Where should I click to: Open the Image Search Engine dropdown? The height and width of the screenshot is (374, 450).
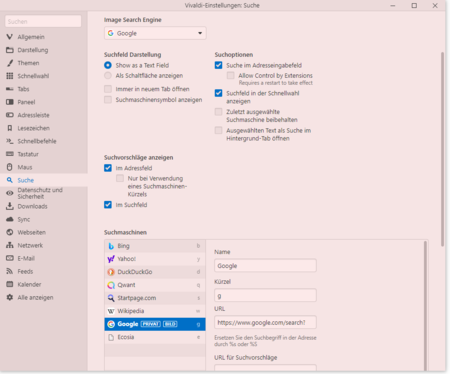click(x=155, y=33)
